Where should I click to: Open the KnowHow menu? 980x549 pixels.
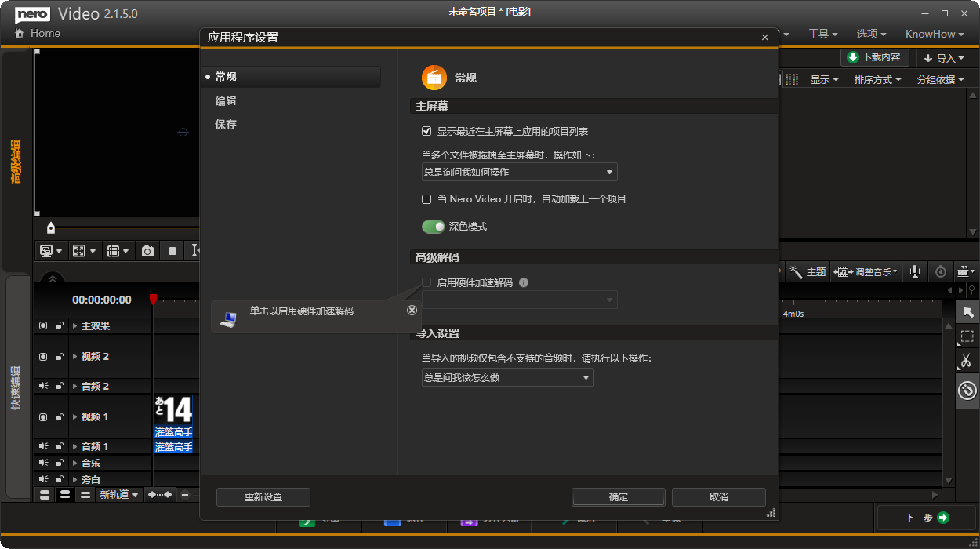[935, 34]
